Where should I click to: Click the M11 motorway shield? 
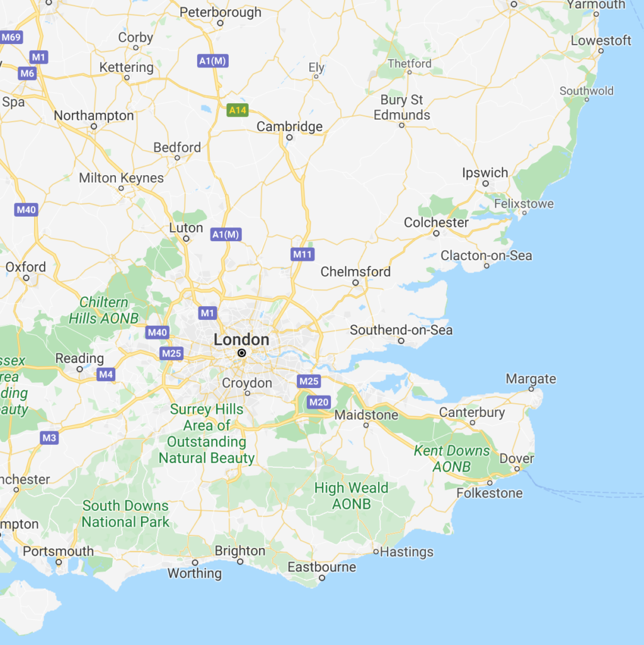tap(302, 254)
